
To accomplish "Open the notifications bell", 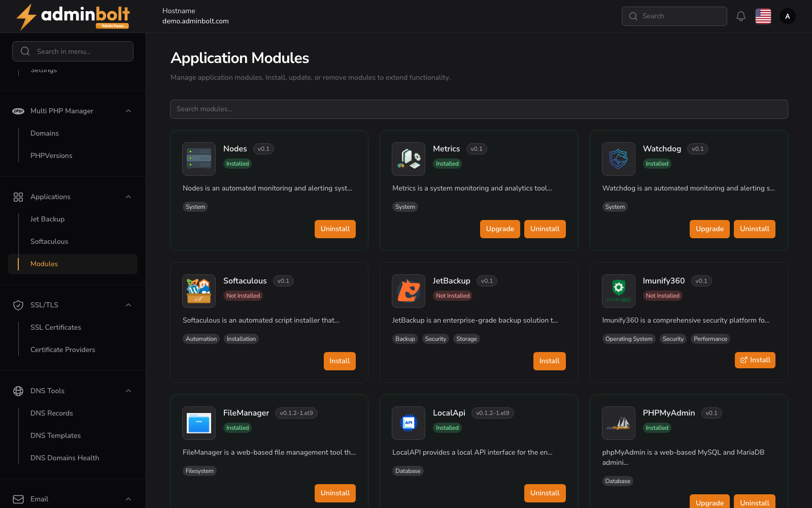I will 741,16.
